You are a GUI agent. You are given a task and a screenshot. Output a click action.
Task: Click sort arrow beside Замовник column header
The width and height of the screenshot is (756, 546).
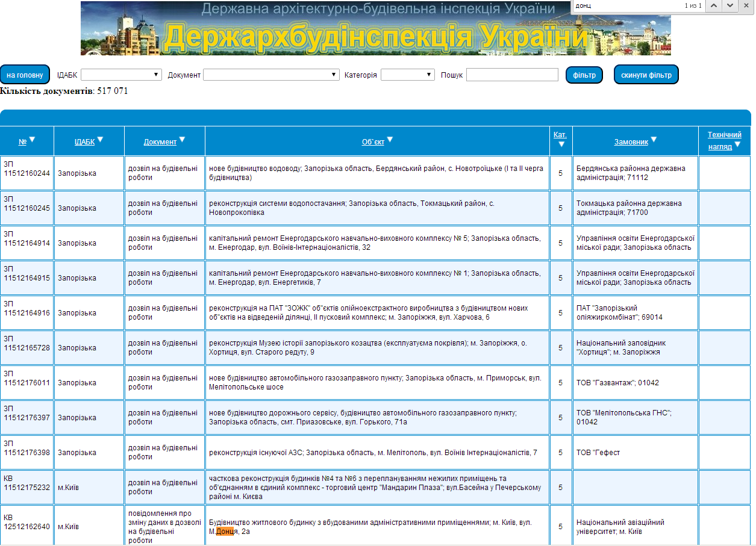[x=654, y=140]
